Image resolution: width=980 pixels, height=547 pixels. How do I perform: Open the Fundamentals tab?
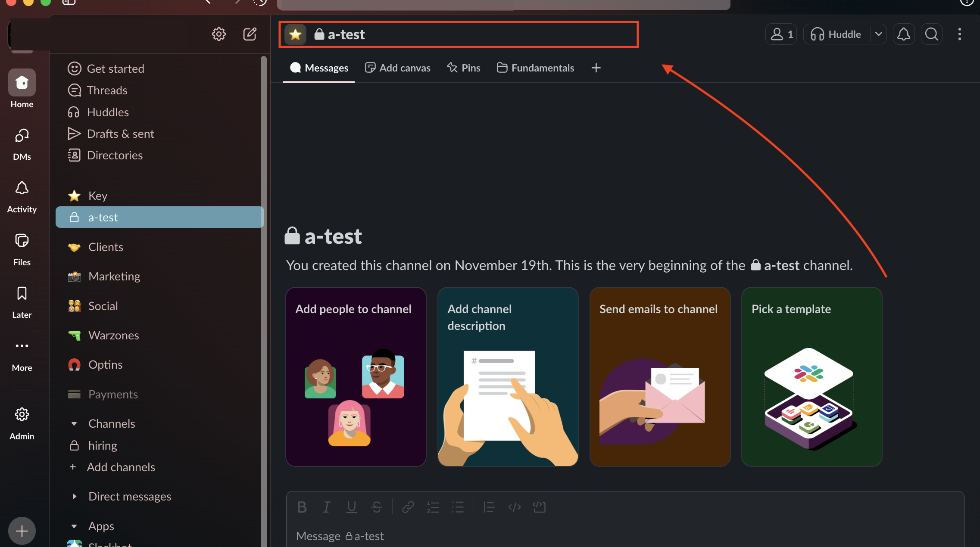tap(535, 68)
